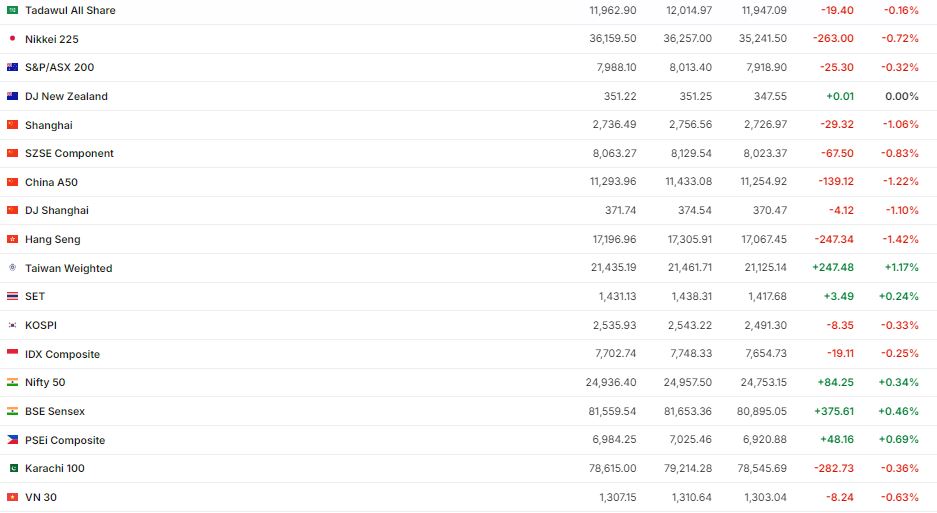Screen dimensions: 937x513
Task: Open the Shanghai index link
Action: click(49, 125)
